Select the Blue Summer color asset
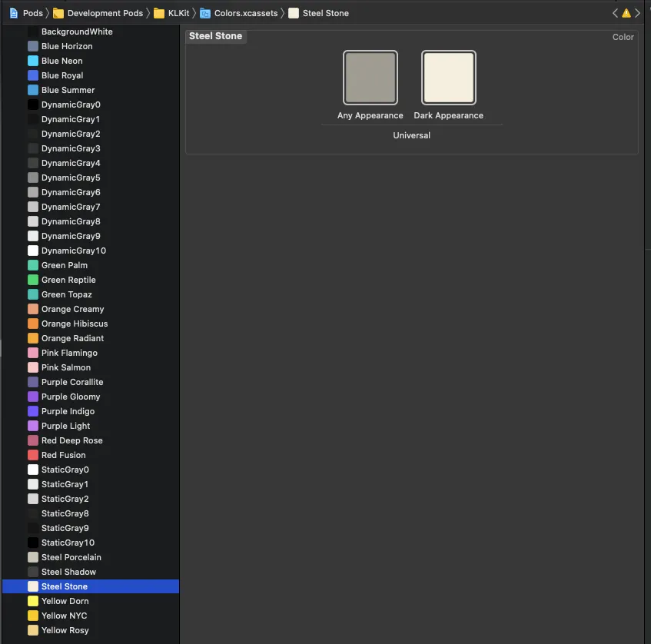Viewport: 651px width, 644px height. pyautogui.click(x=91, y=90)
